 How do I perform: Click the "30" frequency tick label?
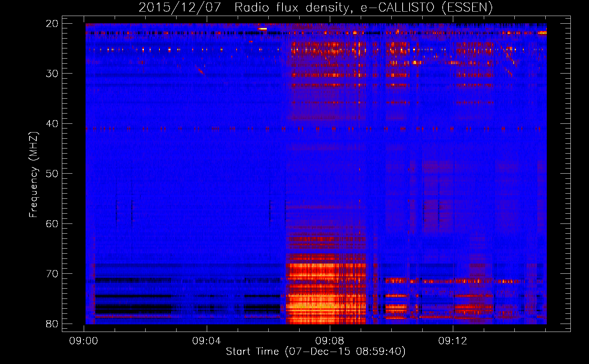[x=52, y=74]
